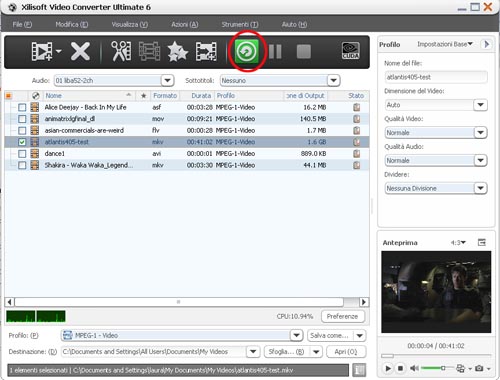Mute the preview speaker icon
The image size is (500, 380).
point(414,368)
